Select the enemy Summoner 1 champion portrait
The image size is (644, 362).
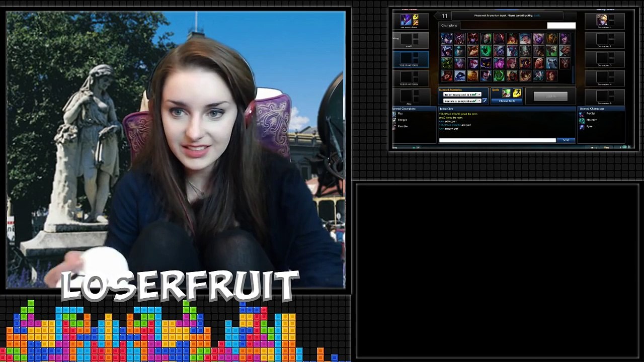tap(602, 20)
